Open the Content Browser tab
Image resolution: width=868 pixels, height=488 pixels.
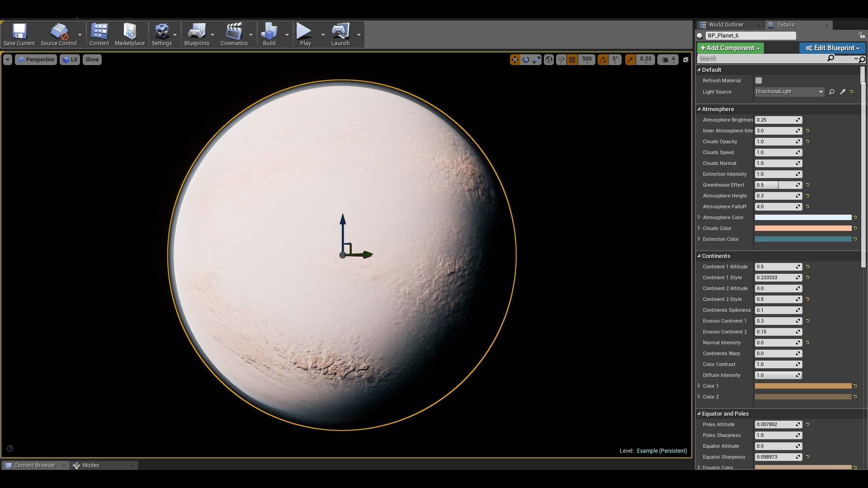[34, 465]
